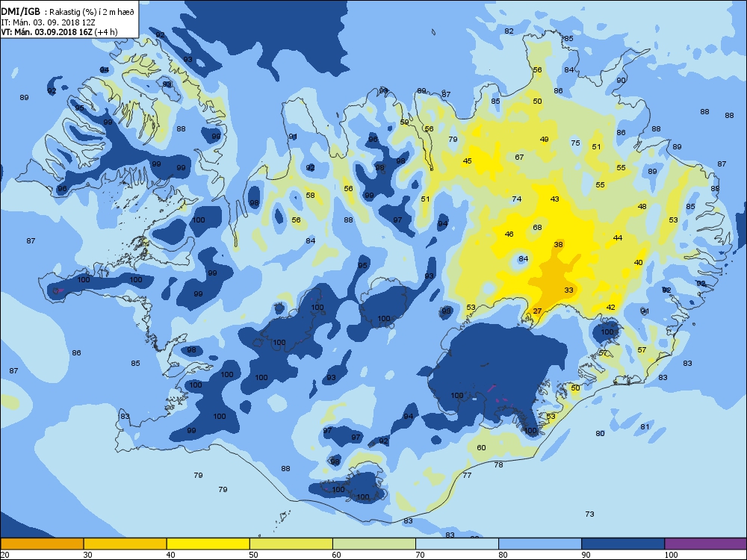
Task: Select the pale yellow 50–60 legend band
Action: (291, 544)
